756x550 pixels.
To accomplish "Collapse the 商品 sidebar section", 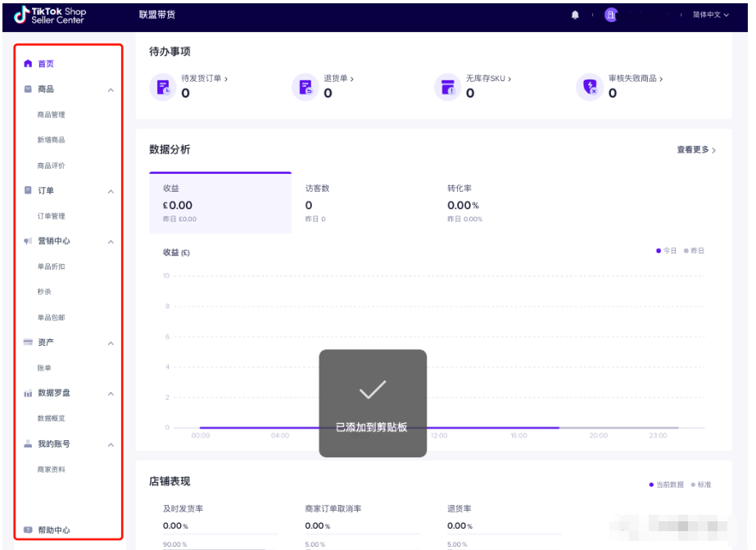I will click(111, 89).
